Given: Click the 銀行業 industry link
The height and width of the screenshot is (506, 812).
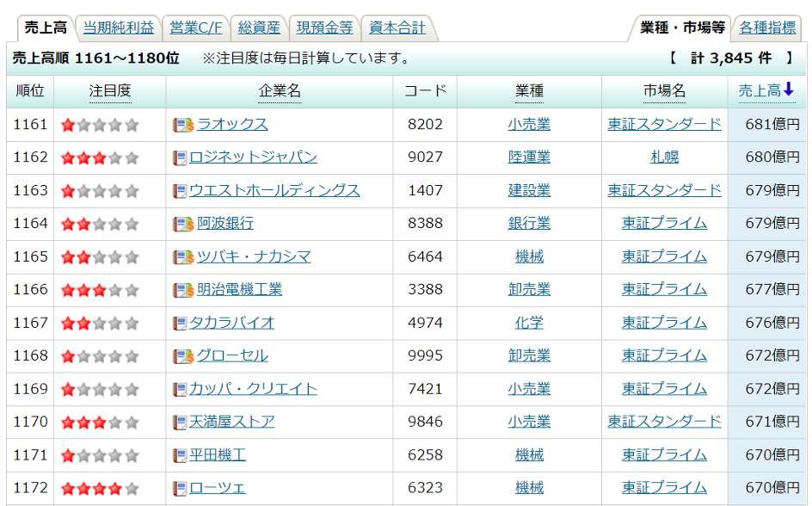Looking at the screenshot, I should pos(529,223).
